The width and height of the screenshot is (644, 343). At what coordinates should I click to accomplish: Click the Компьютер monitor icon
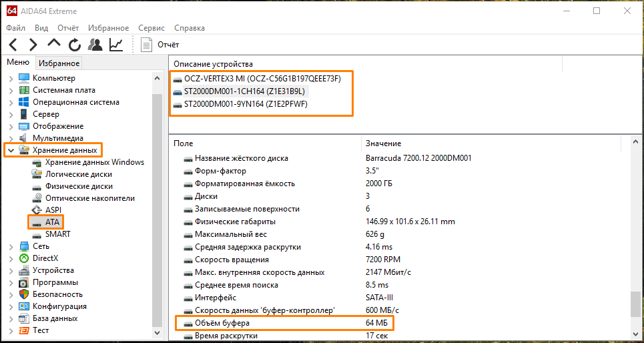(x=24, y=78)
